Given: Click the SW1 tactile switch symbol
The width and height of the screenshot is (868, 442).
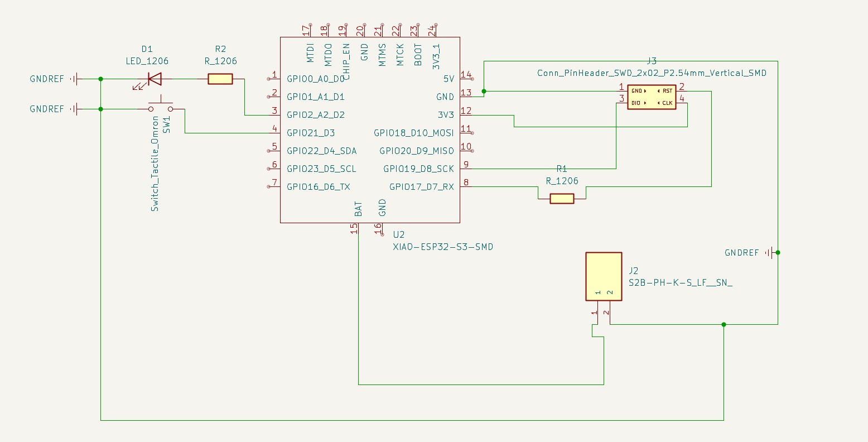Looking at the screenshot, I should (x=161, y=107).
